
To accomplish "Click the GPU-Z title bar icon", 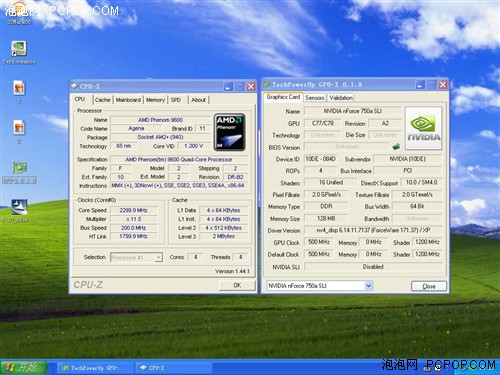I will point(267,85).
